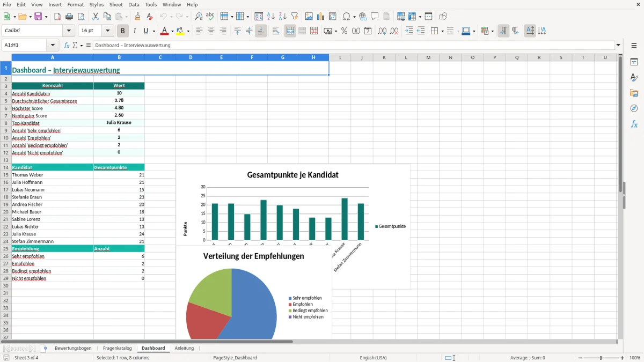This screenshot has width=644, height=362.
Task: Toggle Bold formatting button
Action: [123, 31]
